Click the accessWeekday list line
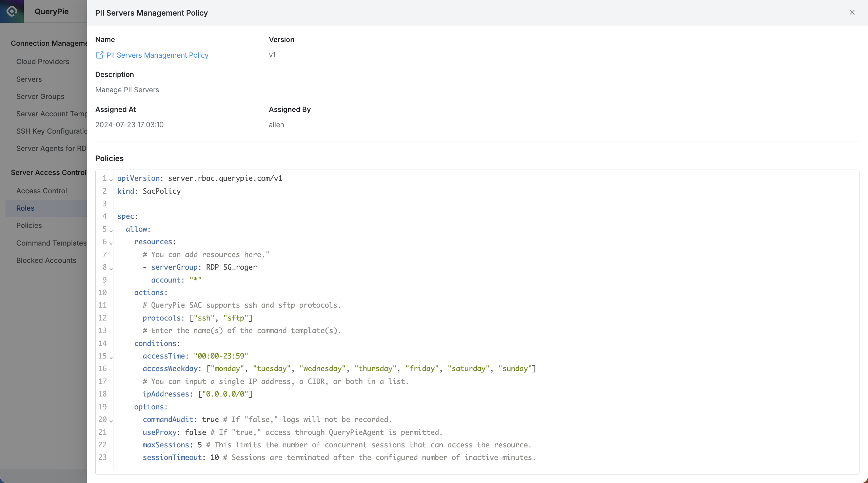 pos(339,369)
